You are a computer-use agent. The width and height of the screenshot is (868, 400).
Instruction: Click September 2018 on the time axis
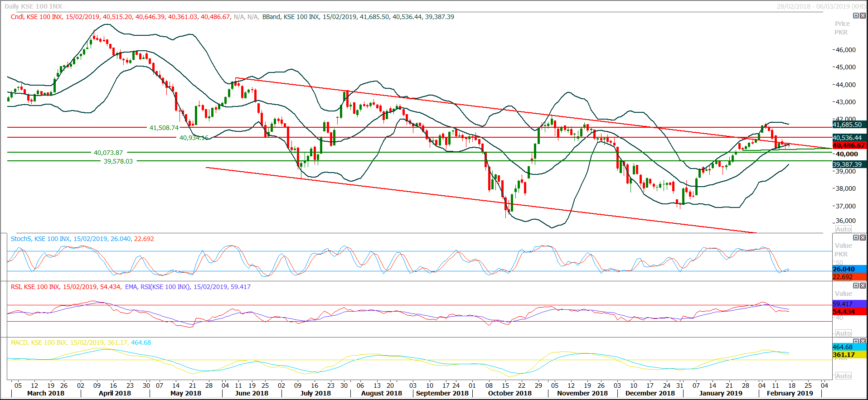tap(442, 393)
